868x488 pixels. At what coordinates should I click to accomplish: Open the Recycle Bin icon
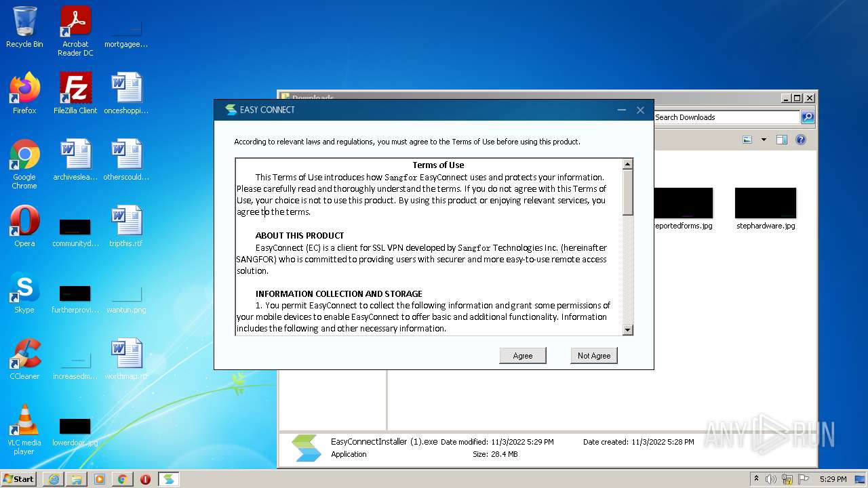(x=24, y=27)
